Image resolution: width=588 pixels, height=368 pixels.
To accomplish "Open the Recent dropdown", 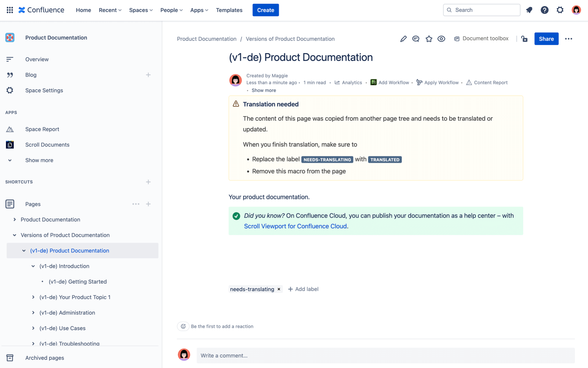I will pos(110,10).
